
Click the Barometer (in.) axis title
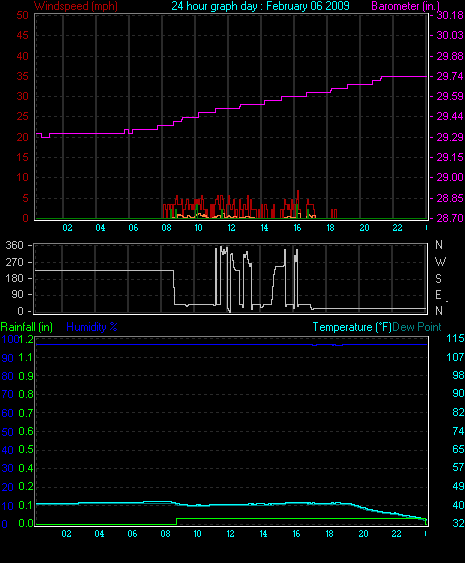pyautogui.click(x=405, y=6)
